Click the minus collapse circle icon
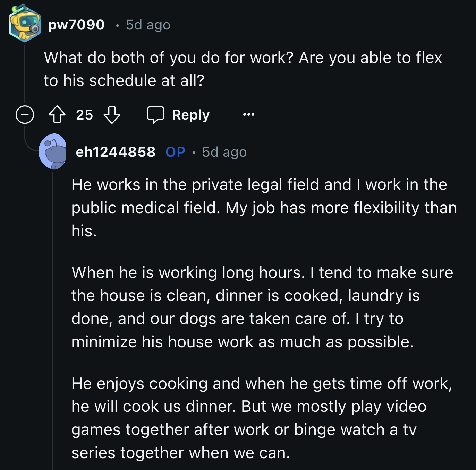 (x=24, y=114)
